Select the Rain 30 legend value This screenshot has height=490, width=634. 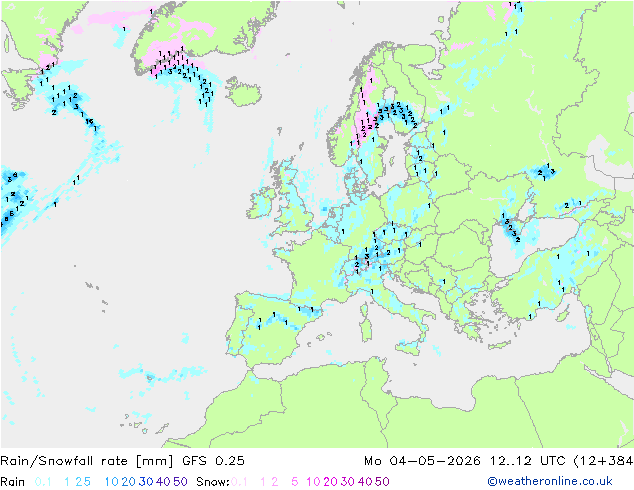point(146,482)
